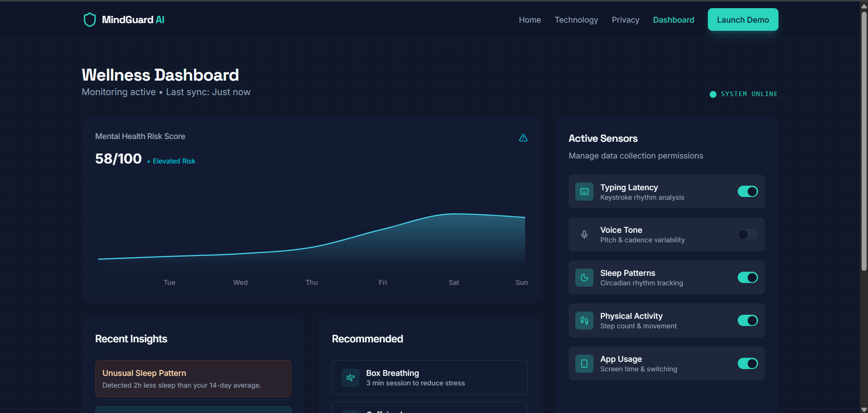
Task: Open the Unusual Sleep Pattern insight card
Action: coord(193,379)
